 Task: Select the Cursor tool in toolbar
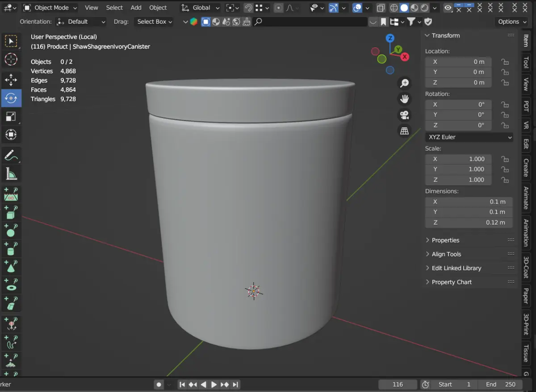tap(11, 59)
